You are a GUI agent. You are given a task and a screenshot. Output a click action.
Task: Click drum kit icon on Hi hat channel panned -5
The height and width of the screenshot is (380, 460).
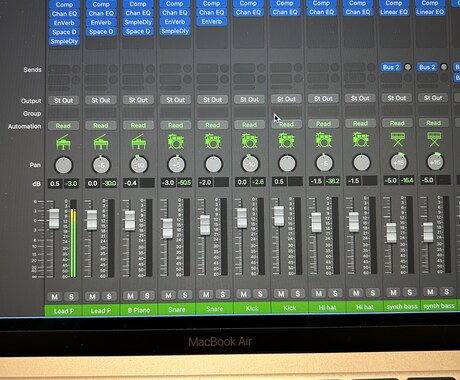pos(323,140)
